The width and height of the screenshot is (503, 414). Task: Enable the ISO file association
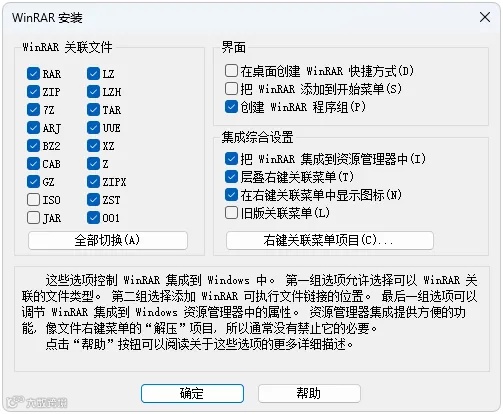[x=33, y=200]
